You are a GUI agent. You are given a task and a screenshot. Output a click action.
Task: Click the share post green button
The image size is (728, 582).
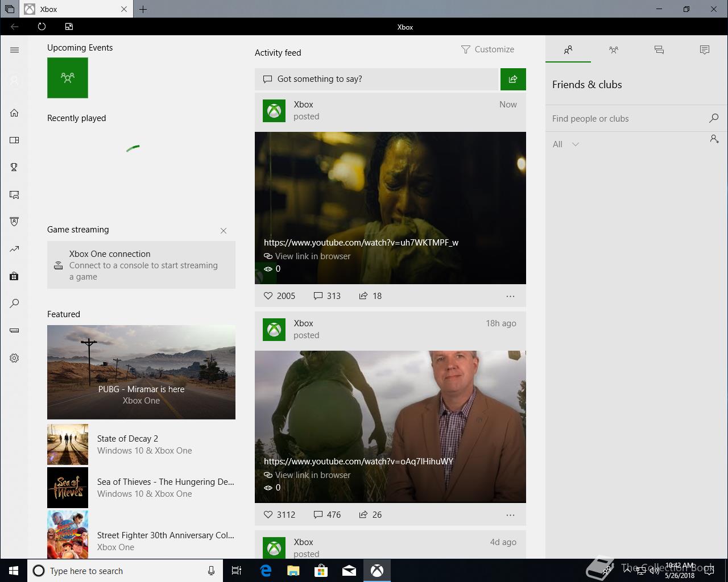pyautogui.click(x=513, y=79)
